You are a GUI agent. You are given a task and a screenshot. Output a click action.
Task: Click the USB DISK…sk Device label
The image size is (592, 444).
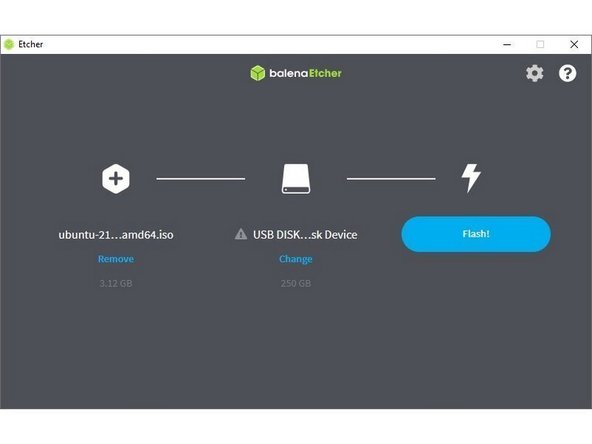pyautogui.click(x=305, y=235)
